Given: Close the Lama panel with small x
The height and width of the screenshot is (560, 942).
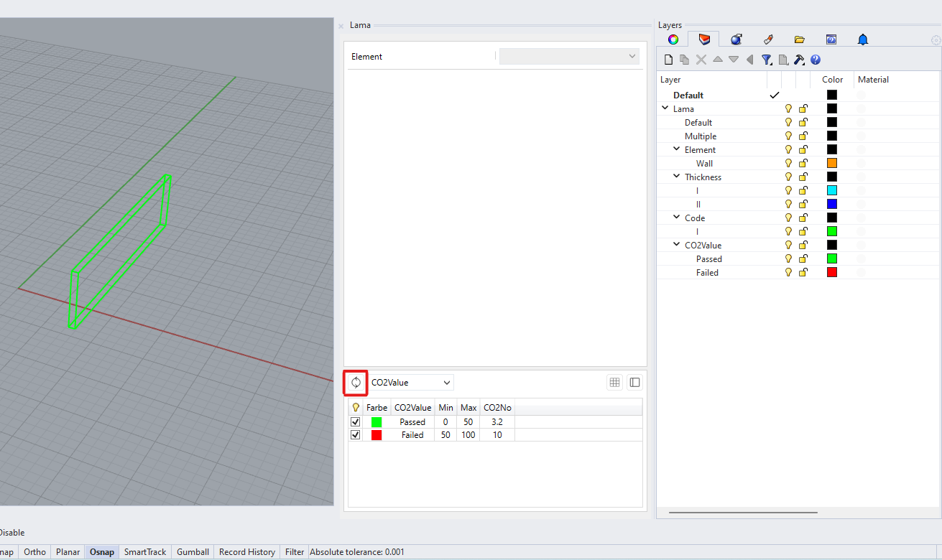Looking at the screenshot, I should coord(341,26).
